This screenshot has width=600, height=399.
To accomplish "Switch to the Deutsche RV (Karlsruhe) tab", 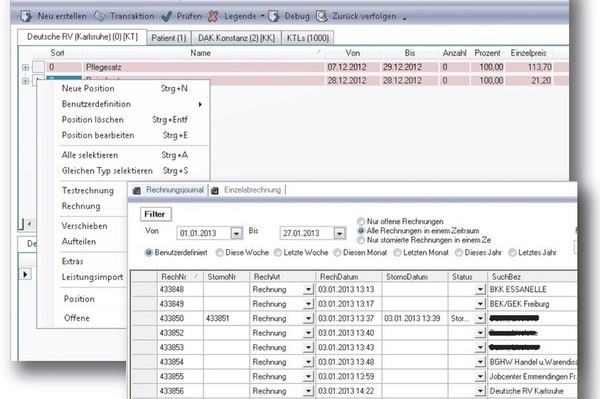I will (x=82, y=37).
